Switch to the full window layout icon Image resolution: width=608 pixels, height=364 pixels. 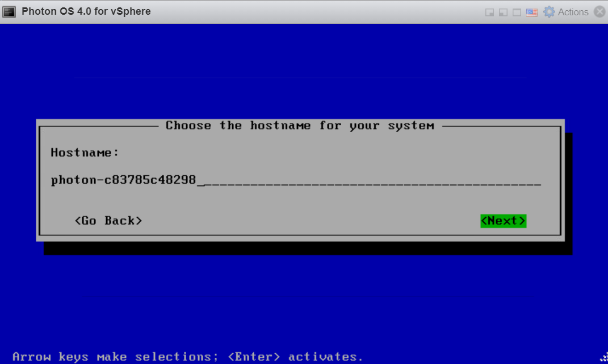[517, 12]
